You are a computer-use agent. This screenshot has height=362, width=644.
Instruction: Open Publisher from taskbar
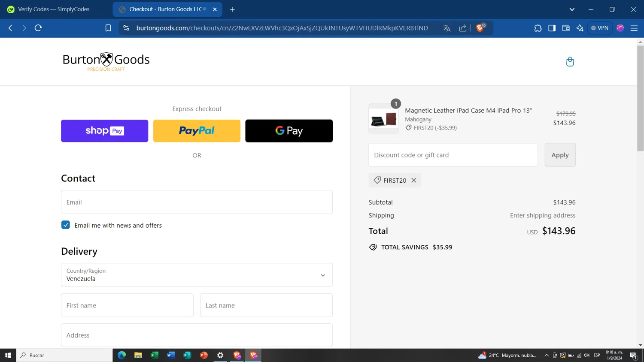(187, 355)
